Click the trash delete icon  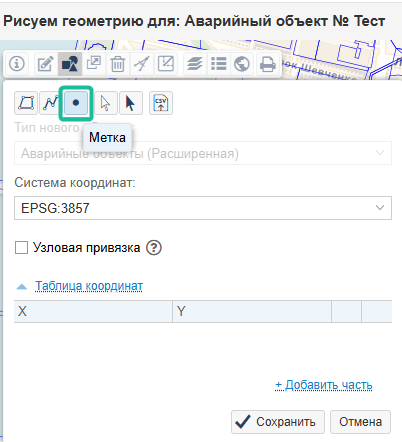pyautogui.click(x=118, y=63)
